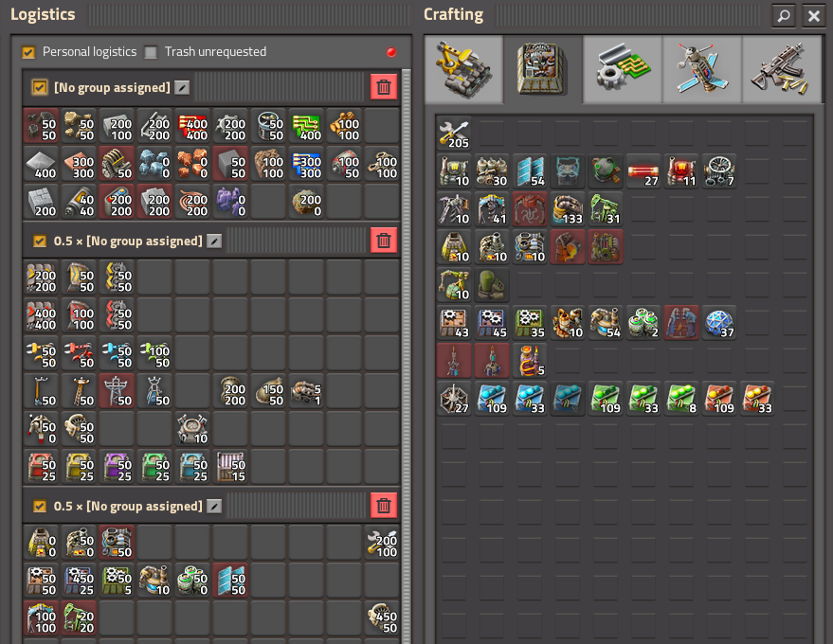833x644 pixels.
Task: Click pencil beside 0.5× group above transport belts
Action: point(214,241)
